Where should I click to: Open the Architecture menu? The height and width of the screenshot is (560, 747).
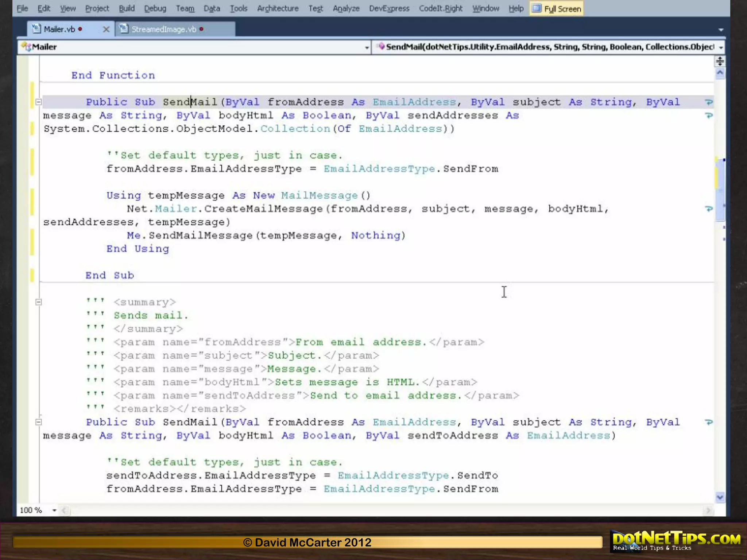point(278,8)
